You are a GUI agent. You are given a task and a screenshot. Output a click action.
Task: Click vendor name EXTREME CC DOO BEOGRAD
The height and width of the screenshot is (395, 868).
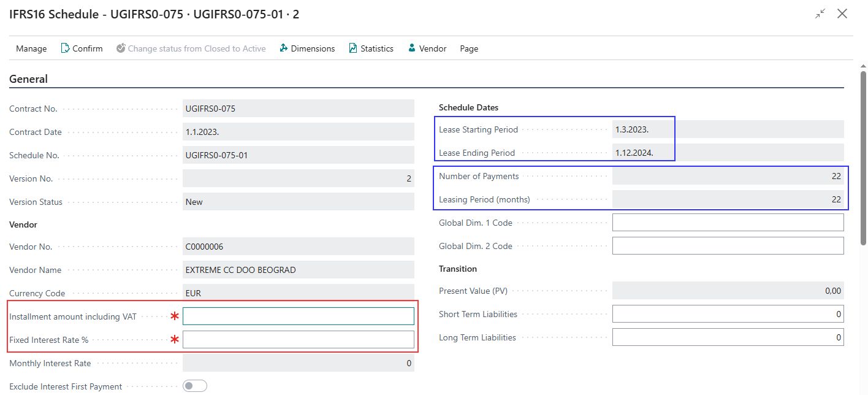coord(299,270)
